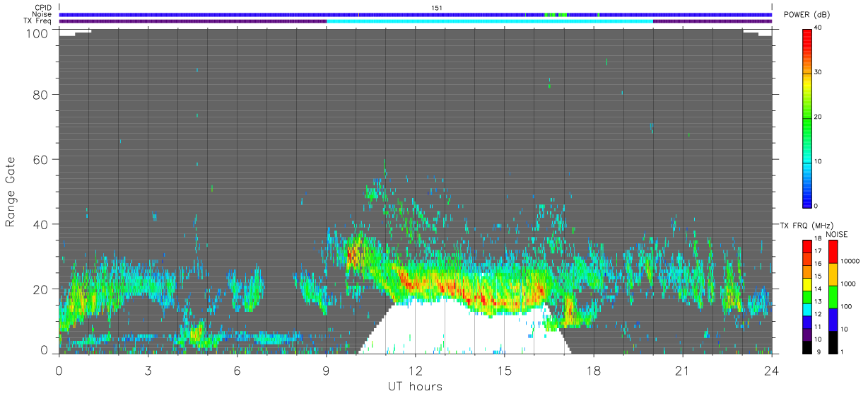Click the 60 tick on Range Gate axis
The width and height of the screenshot is (868, 401).
(40, 159)
